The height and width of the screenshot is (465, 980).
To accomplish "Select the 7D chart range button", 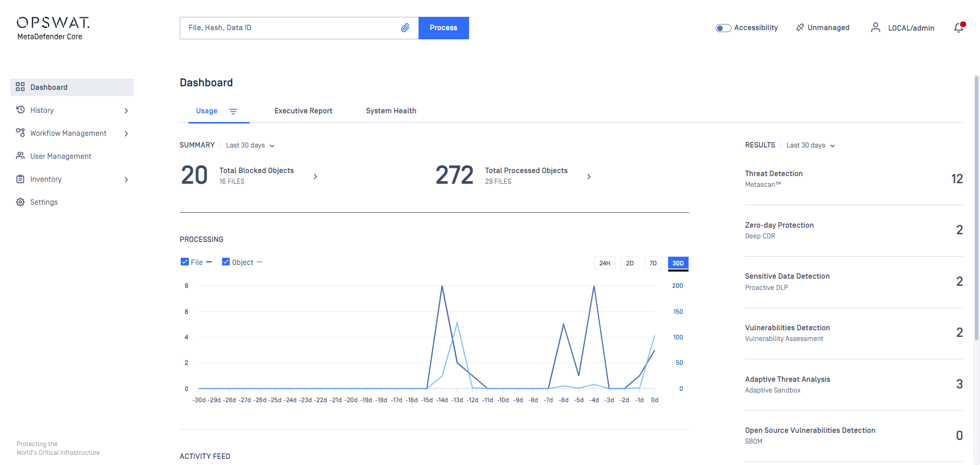I will (x=653, y=263).
